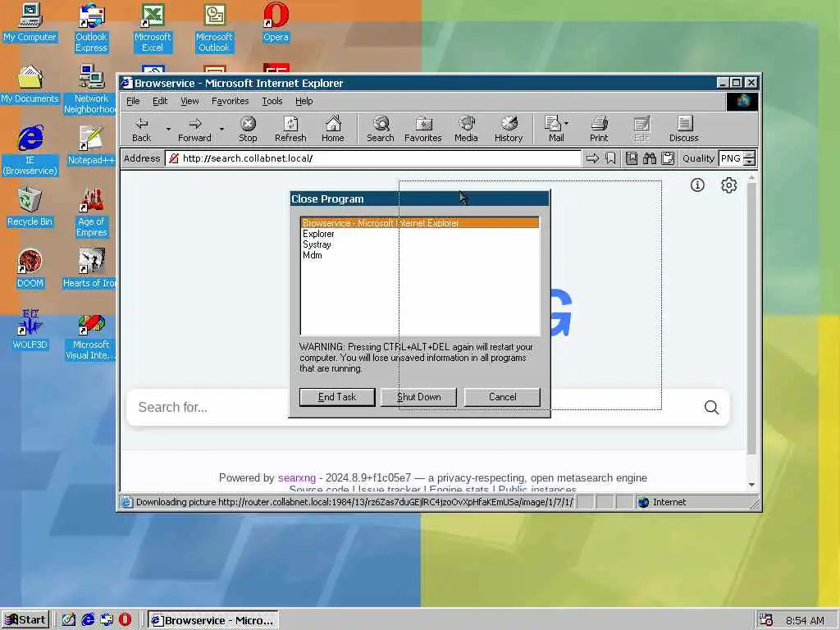Select Mdm in the Close Program list

pyautogui.click(x=419, y=255)
